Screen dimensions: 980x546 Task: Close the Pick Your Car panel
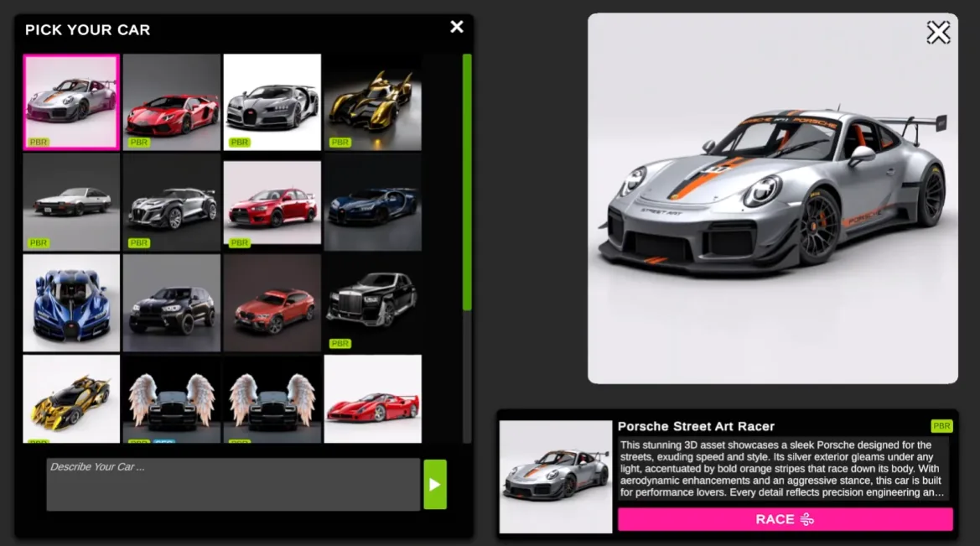(457, 27)
